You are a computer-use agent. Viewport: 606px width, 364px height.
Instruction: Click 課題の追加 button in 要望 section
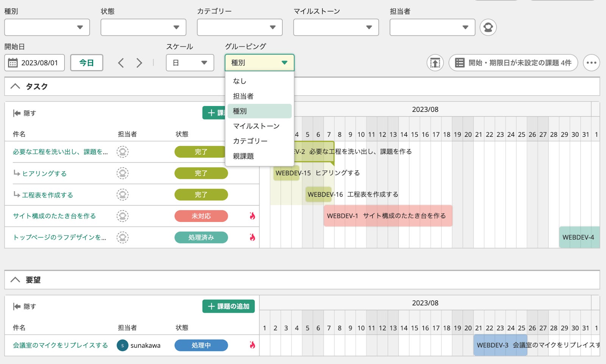click(x=228, y=306)
